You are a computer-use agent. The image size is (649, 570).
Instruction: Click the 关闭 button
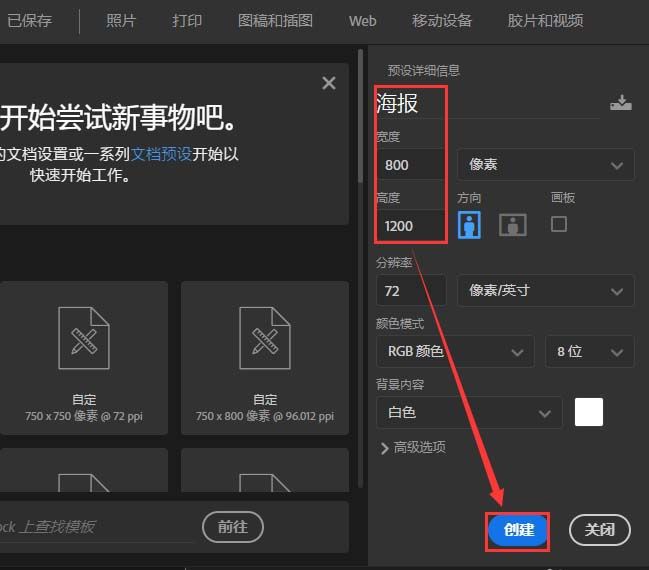[x=600, y=530]
